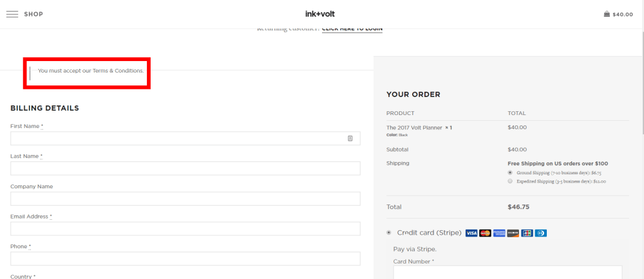Click the 'Click here to login' link
The height and width of the screenshot is (279, 644).
[352, 28]
